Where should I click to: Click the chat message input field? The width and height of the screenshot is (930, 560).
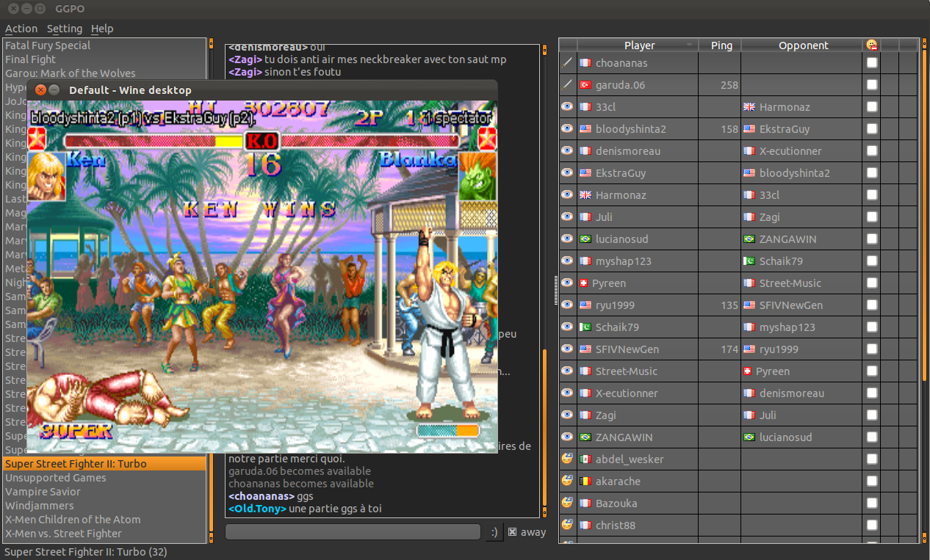pyautogui.click(x=353, y=532)
